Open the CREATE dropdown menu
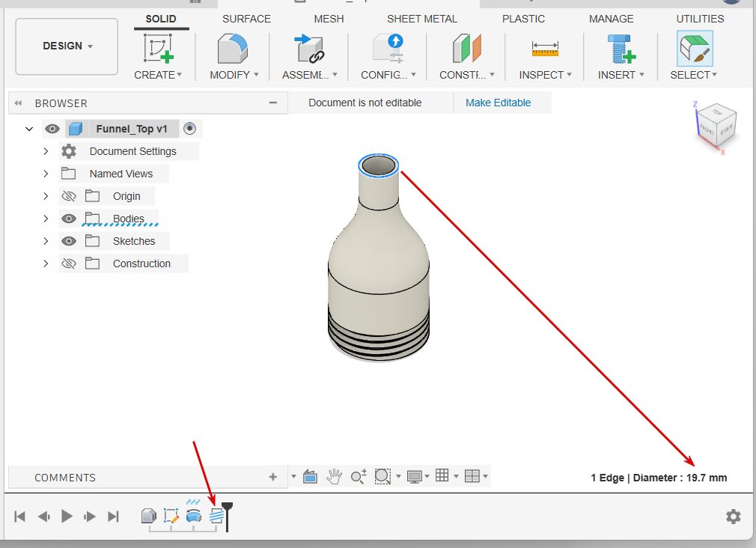 pyautogui.click(x=158, y=76)
